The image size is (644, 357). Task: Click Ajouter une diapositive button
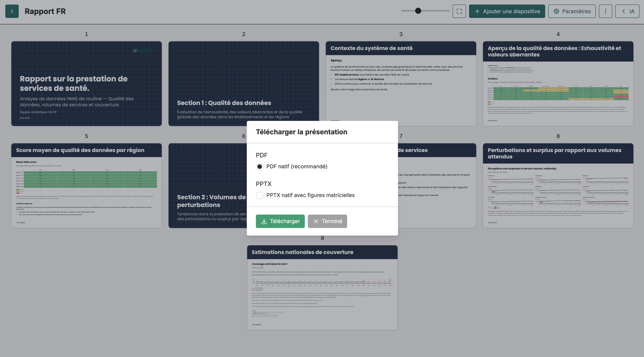507,11
